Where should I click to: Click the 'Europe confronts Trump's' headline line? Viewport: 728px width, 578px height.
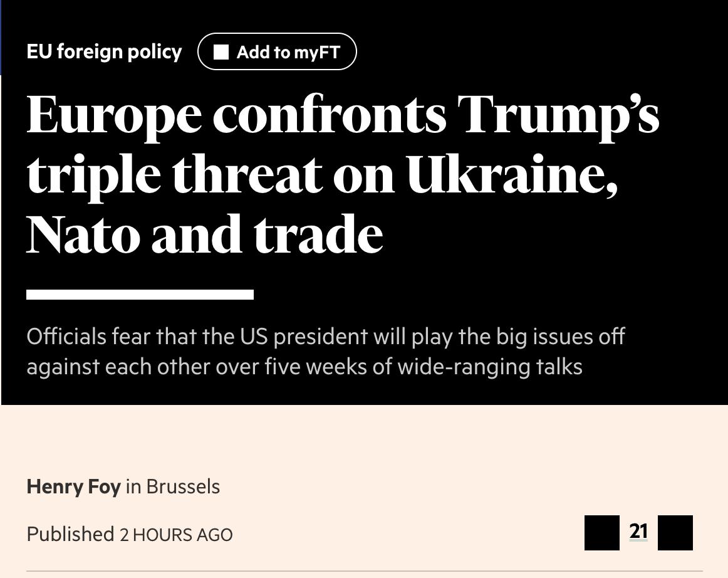pyautogui.click(x=342, y=115)
